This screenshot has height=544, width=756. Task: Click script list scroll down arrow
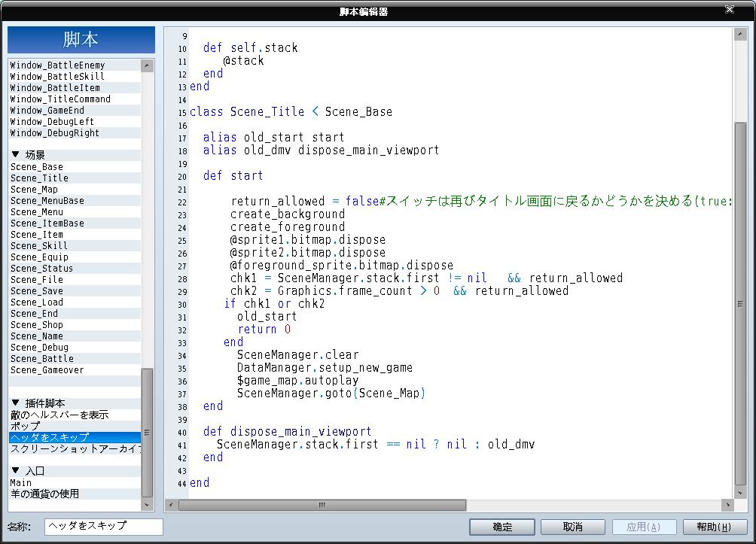(147, 505)
